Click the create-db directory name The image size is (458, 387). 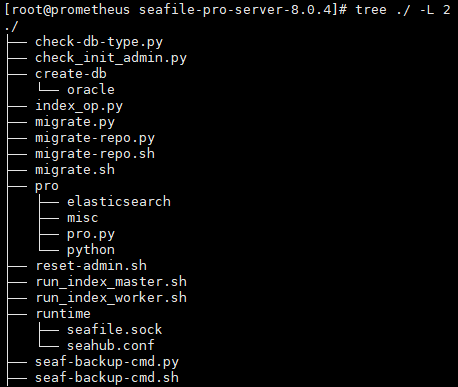pos(71,74)
